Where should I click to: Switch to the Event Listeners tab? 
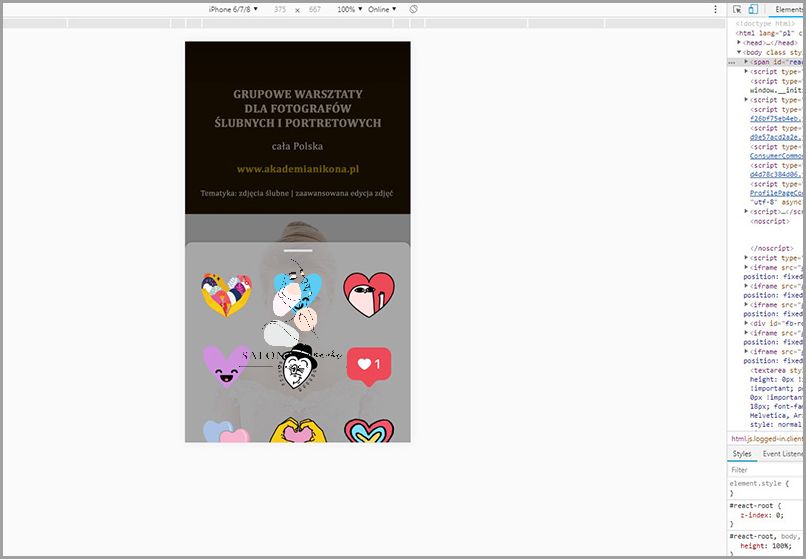783,454
